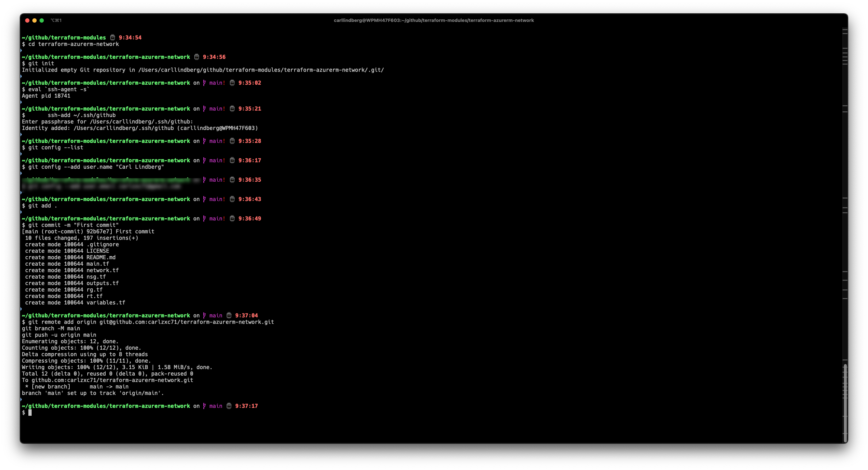This screenshot has height=470, width=868.
Task: Click the git@github.com origin URL text
Action: coord(186,322)
